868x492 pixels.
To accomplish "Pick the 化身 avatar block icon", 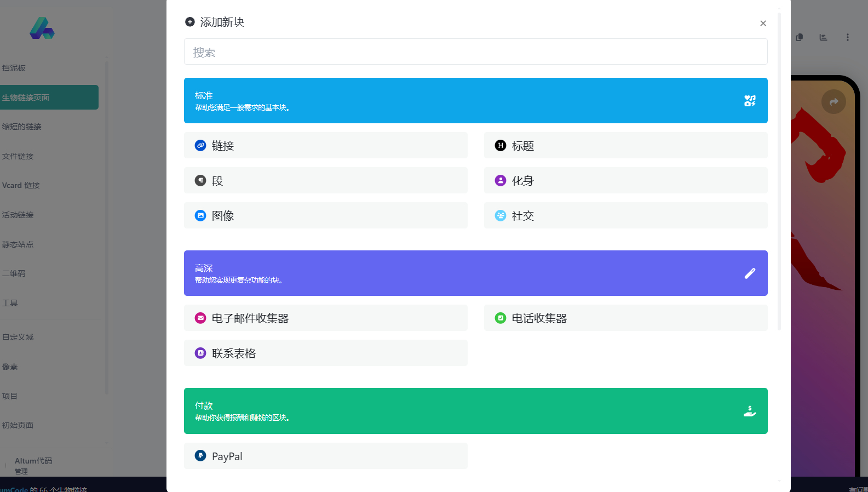I will (x=501, y=180).
